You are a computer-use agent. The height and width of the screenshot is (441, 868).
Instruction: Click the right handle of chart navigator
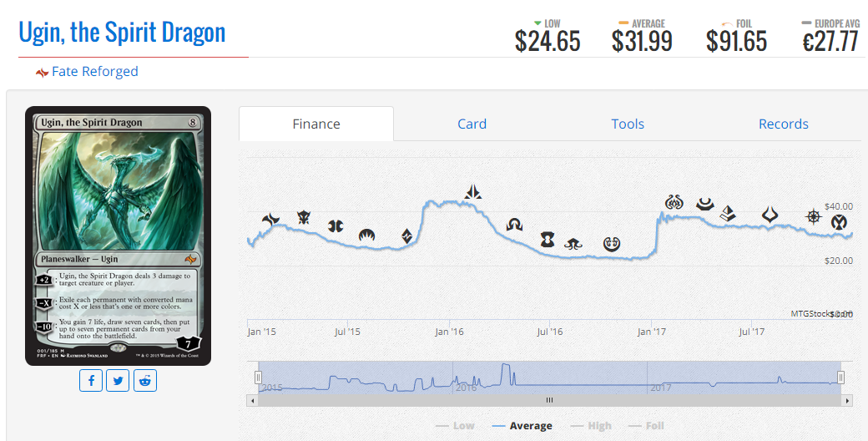coord(841,378)
